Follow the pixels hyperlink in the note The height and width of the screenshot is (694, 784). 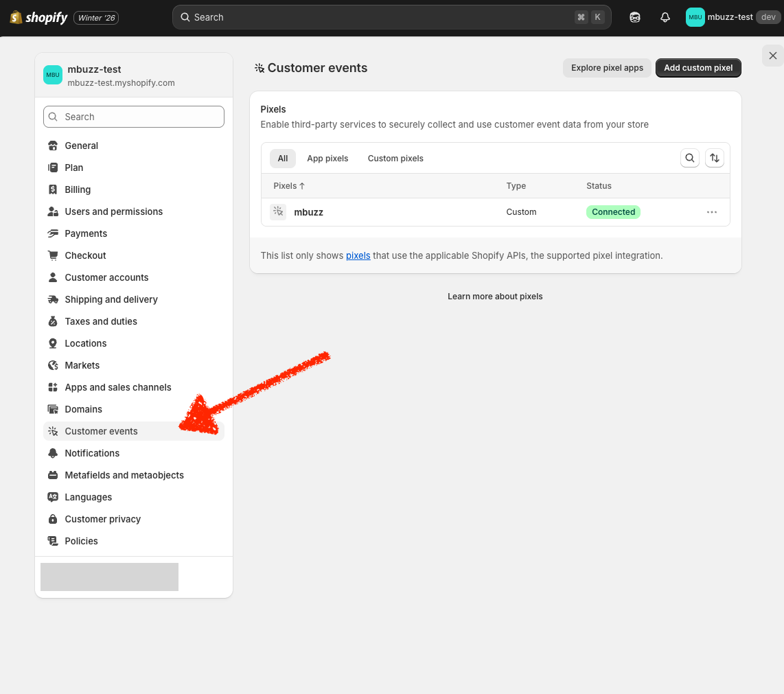358,255
